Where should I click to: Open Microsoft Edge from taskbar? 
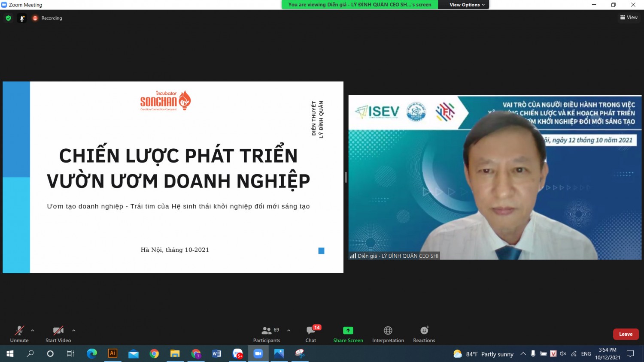(x=92, y=354)
